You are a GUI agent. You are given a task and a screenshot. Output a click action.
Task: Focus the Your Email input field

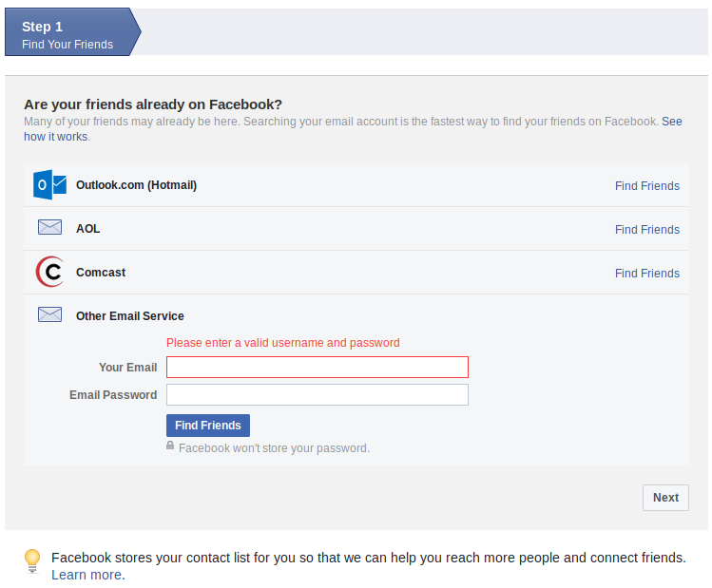[317, 368]
